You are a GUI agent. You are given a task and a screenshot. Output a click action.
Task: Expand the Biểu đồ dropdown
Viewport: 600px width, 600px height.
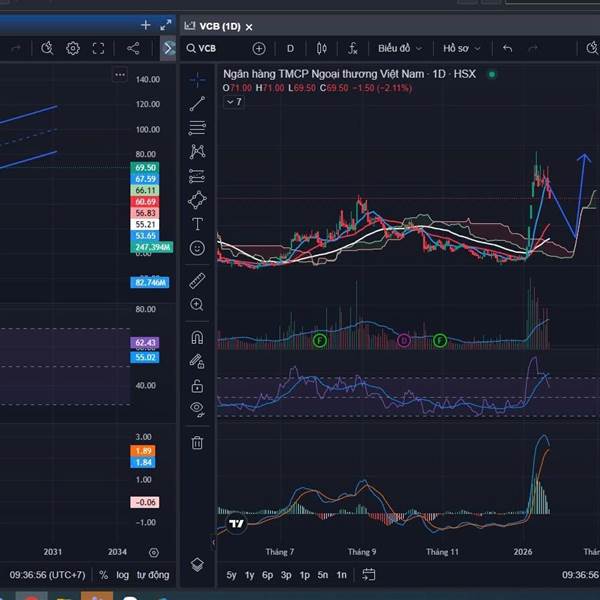(400, 48)
